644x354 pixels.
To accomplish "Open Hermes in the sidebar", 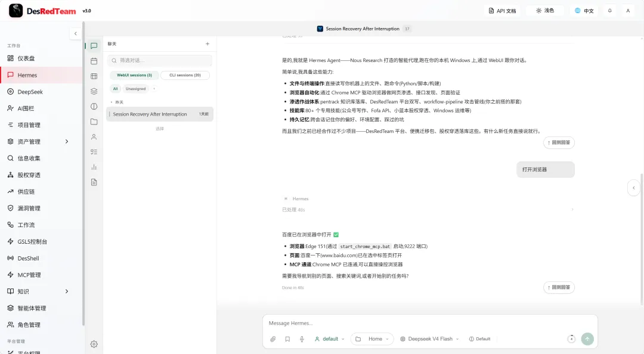I will [41, 75].
